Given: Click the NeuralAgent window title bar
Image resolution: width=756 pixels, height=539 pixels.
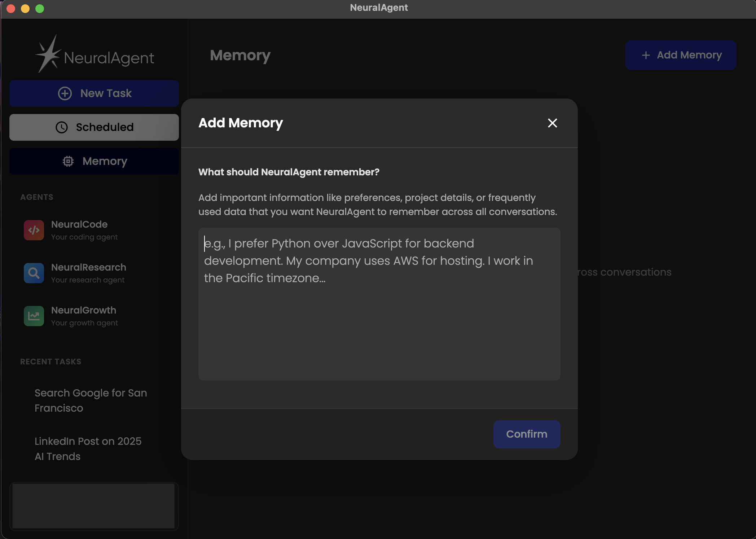Looking at the screenshot, I should click(378, 8).
